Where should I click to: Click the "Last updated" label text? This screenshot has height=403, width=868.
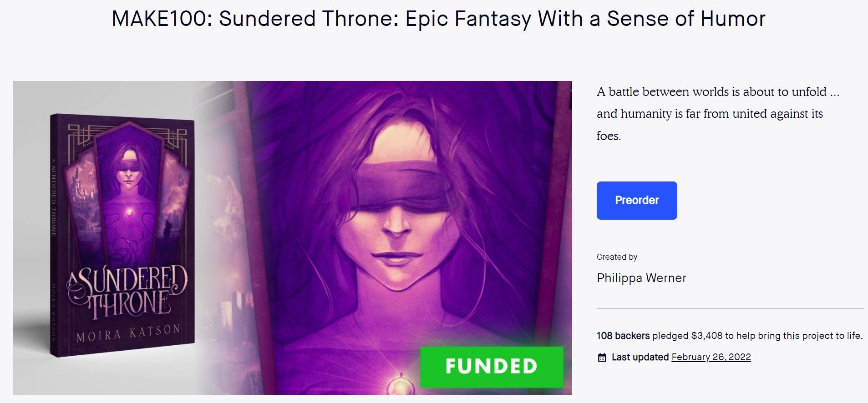pyautogui.click(x=640, y=357)
